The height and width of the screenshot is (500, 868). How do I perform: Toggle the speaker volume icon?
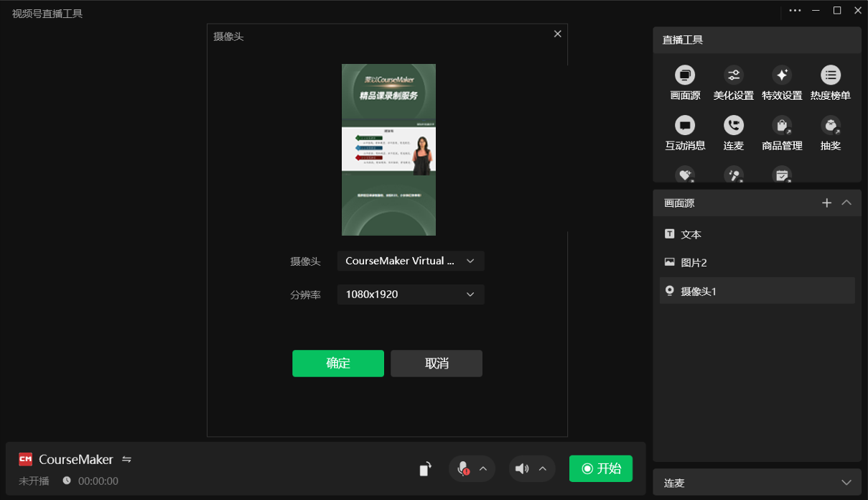[x=522, y=469]
